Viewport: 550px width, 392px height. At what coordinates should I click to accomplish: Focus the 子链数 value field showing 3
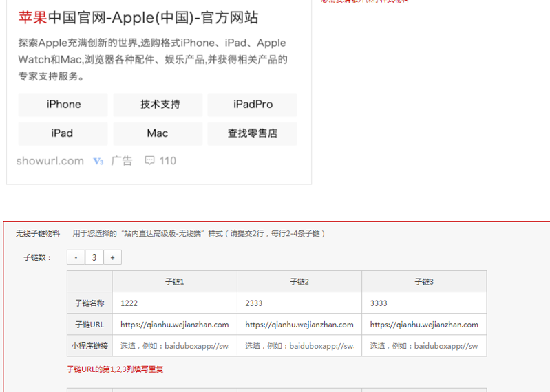point(94,257)
